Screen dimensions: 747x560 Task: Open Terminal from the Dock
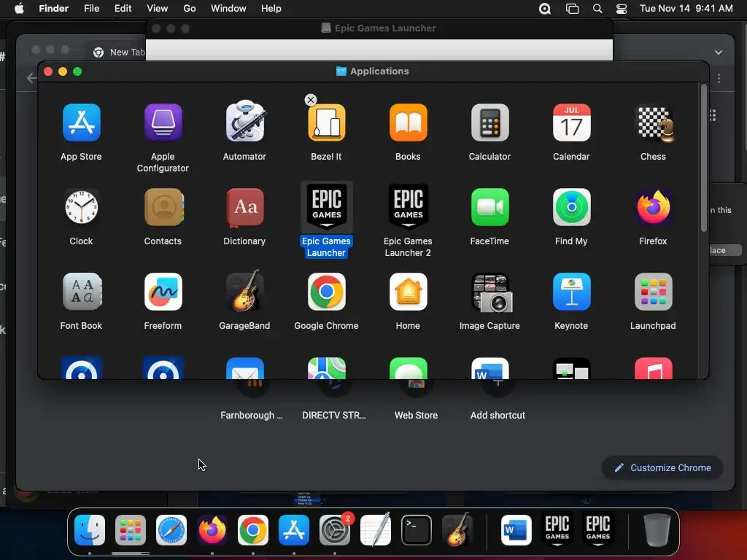417,530
